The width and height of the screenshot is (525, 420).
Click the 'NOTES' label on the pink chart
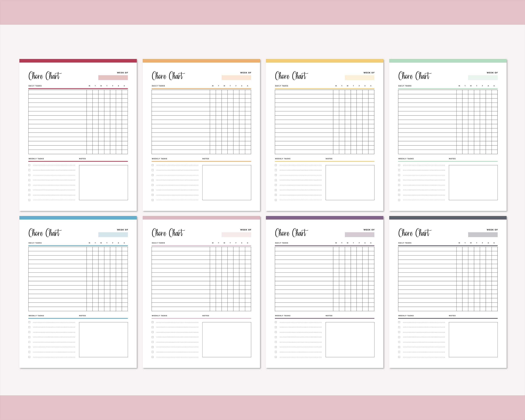coord(206,316)
